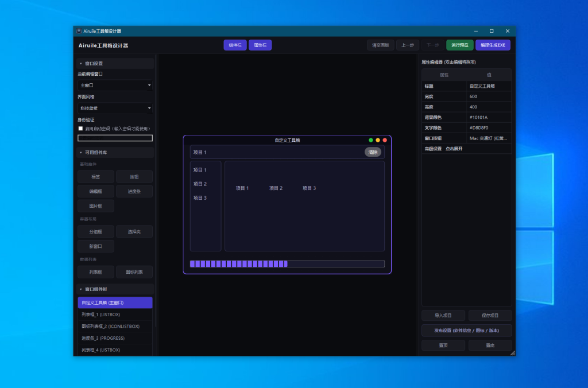The height and width of the screenshot is (388, 588).
Task: Click the Mac 交通灯 window button value
Action: coord(489,138)
